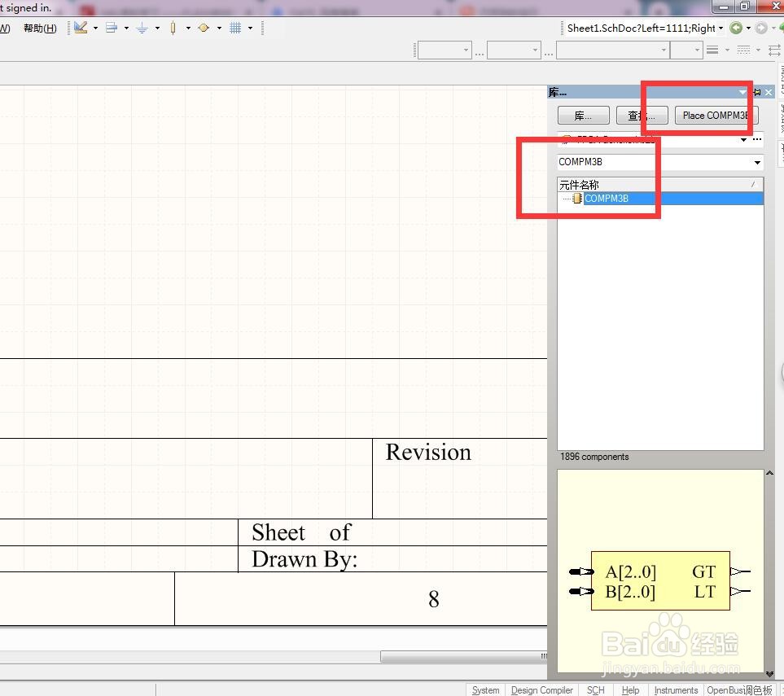Open the Design Compiler status tab
This screenshot has height=696, width=784.
pyautogui.click(x=542, y=690)
